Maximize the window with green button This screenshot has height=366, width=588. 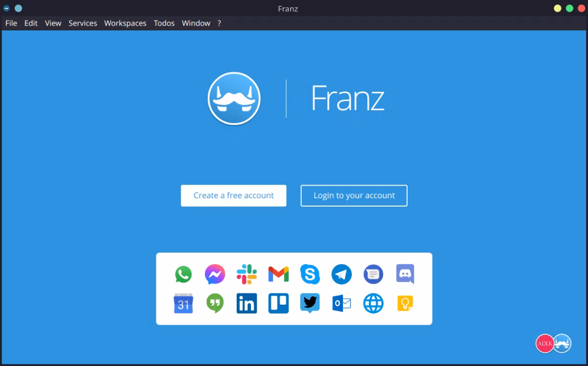(x=569, y=8)
